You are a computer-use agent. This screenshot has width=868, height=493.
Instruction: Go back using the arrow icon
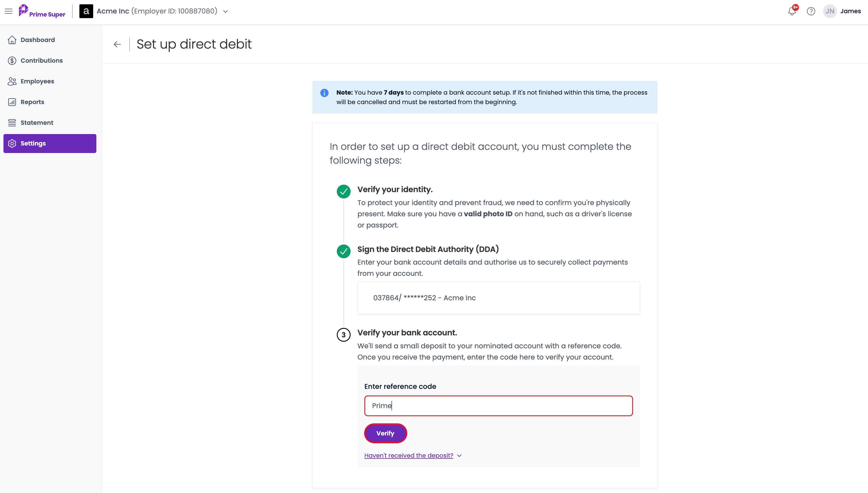click(117, 44)
